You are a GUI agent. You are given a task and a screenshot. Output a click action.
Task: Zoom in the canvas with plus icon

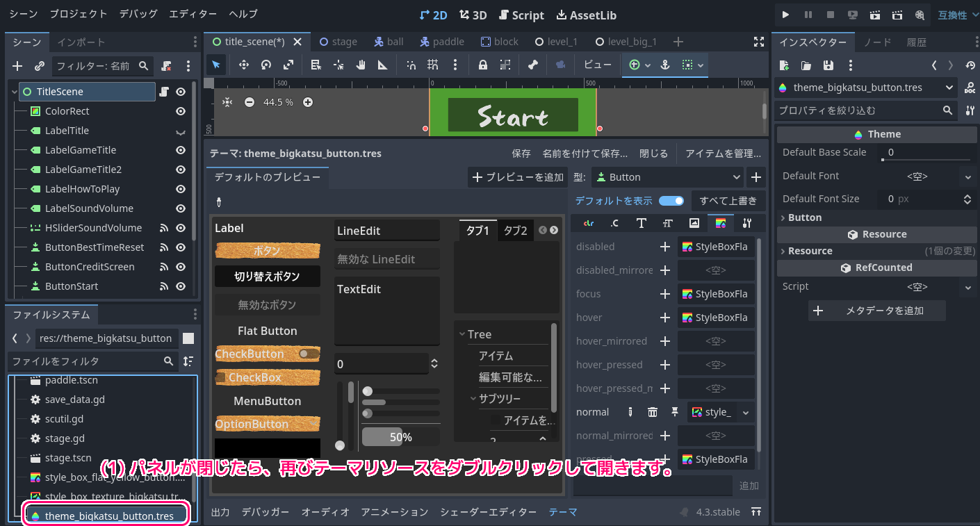tap(308, 102)
